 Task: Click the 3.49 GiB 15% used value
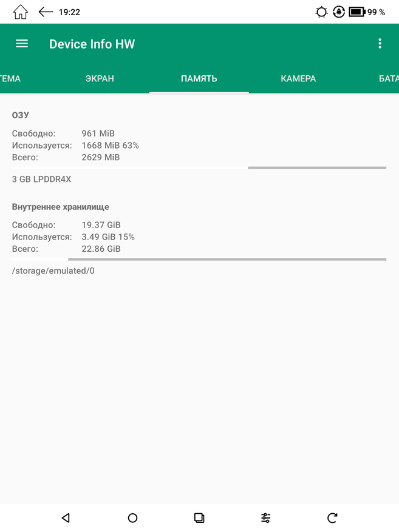(x=108, y=237)
